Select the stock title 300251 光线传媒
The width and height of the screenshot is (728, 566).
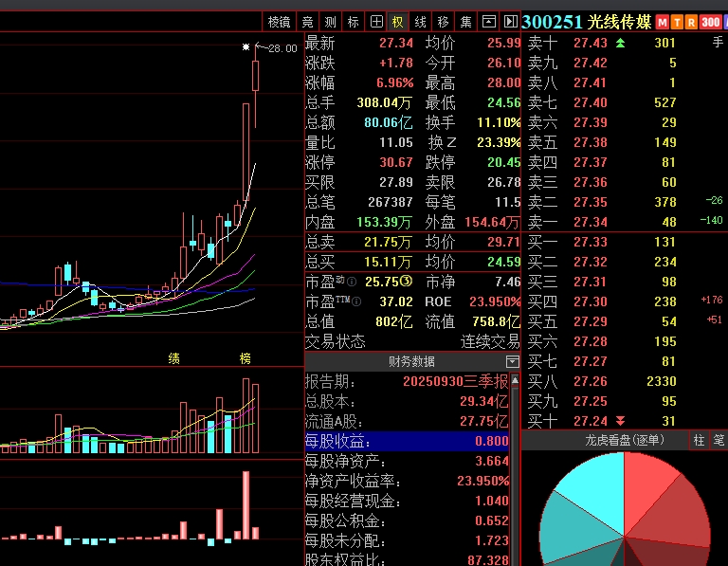coord(587,22)
